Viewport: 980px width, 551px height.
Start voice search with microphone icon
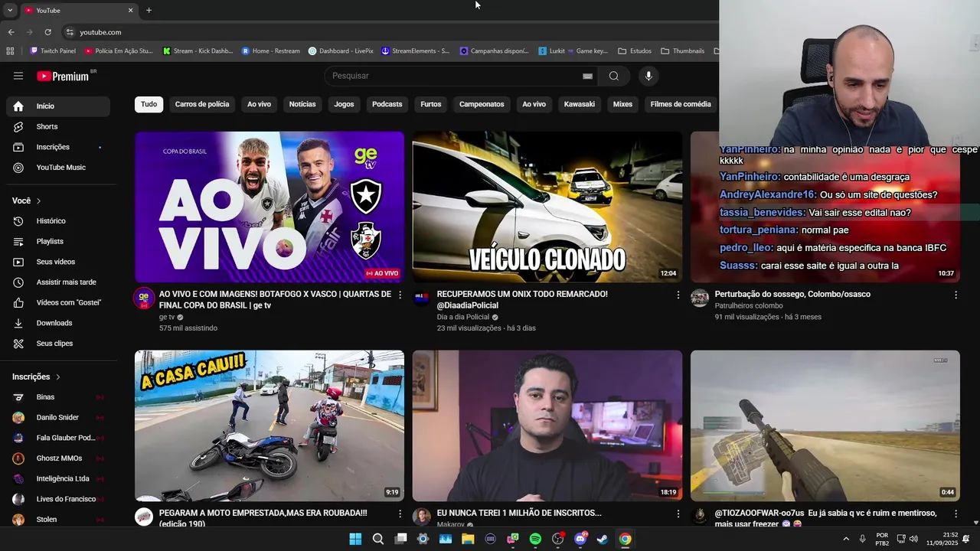648,76
